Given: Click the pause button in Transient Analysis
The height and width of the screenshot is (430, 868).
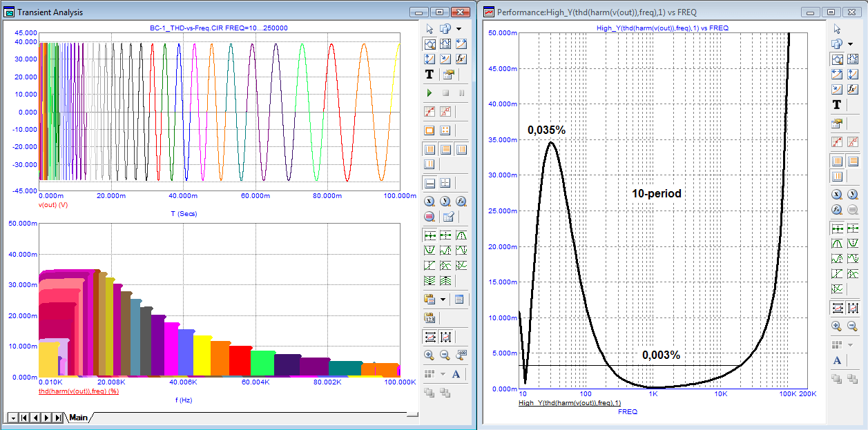Looking at the screenshot, I should [x=462, y=92].
